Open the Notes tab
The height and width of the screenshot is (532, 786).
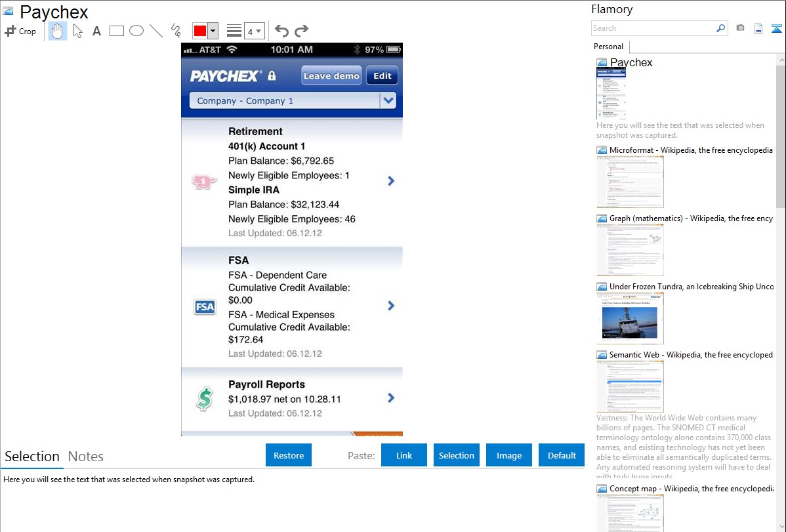click(86, 457)
